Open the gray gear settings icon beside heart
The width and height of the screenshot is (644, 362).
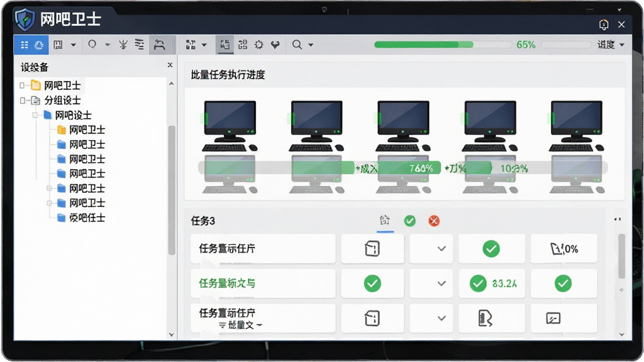point(258,45)
